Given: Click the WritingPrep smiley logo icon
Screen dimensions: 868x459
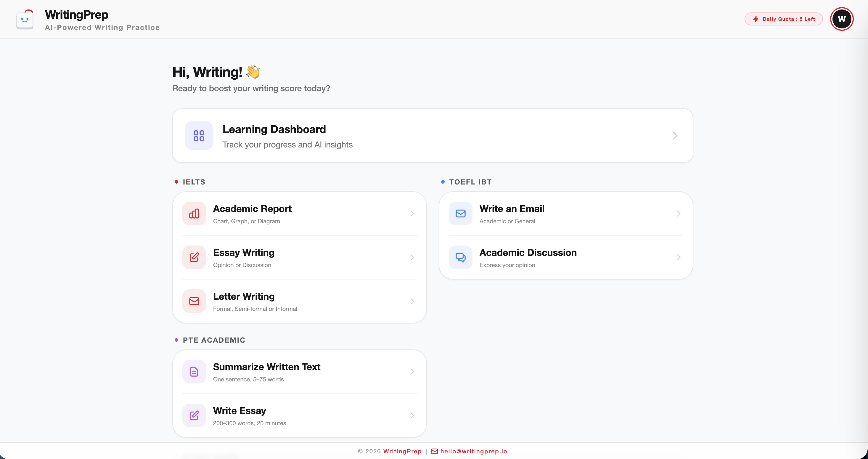Looking at the screenshot, I should [x=25, y=19].
